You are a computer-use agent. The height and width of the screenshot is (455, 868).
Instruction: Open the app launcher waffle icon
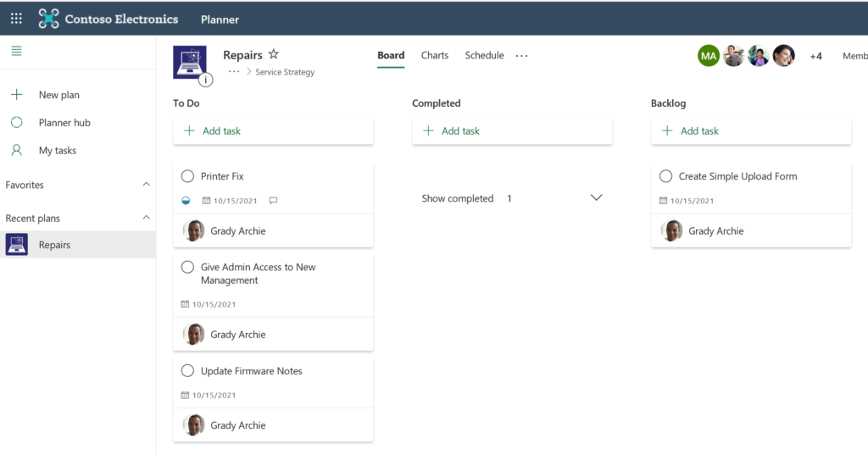16,19
